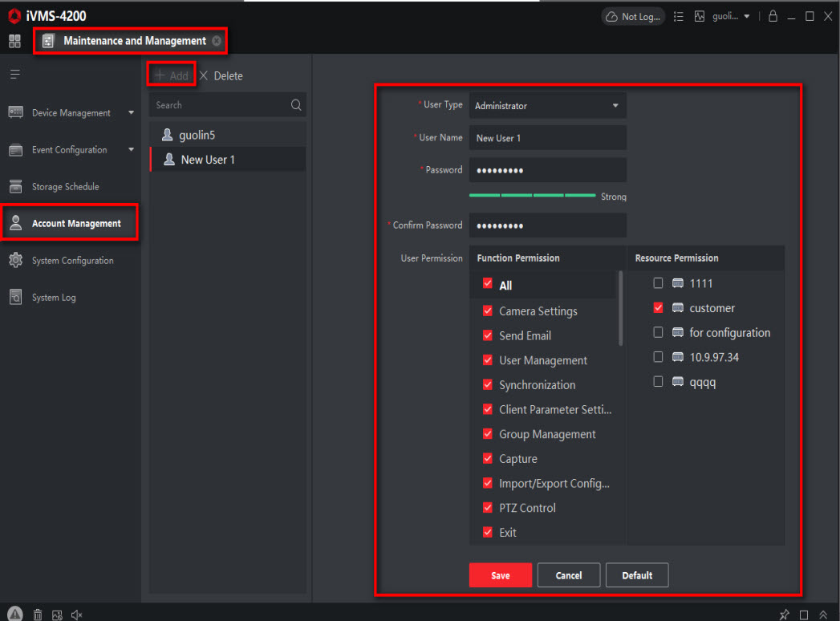Open System Configuration in the sidebar
This screenshot has height=621, width=840.
[72, 261]
